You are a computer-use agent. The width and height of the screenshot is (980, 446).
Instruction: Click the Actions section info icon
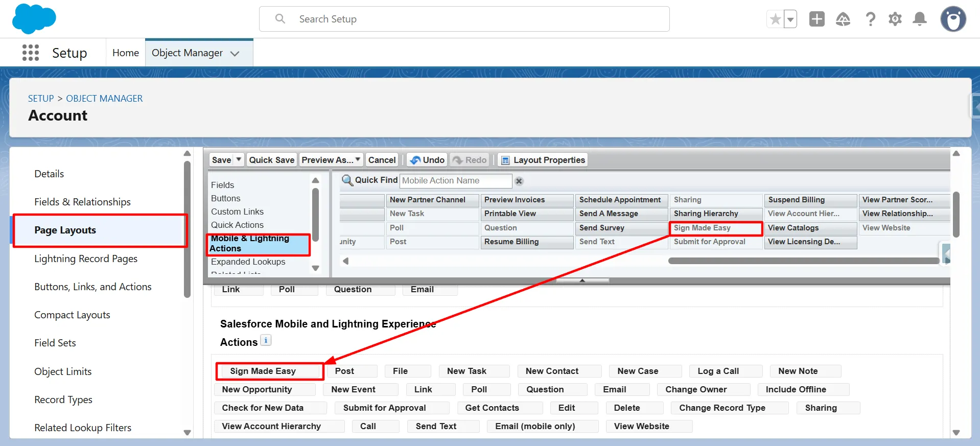[x=266, y=340]
